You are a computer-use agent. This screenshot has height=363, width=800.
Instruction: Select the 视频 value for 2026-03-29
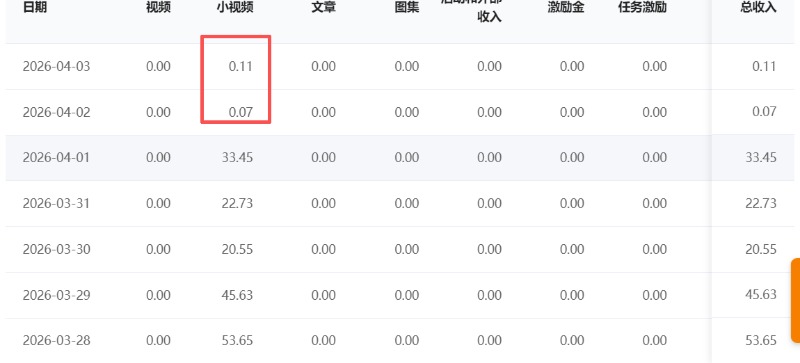(x=158, y=295)
